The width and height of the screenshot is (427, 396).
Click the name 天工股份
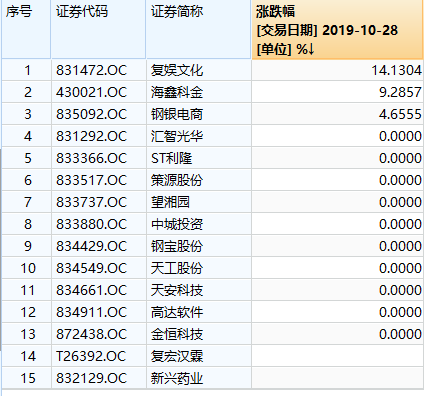(x=177, y=268)
